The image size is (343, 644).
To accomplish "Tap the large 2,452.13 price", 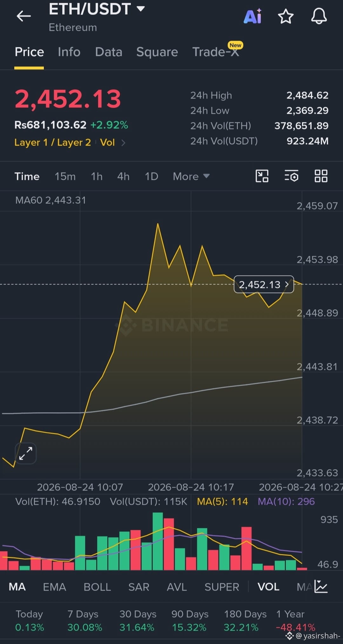I will (x=68, y=99).
